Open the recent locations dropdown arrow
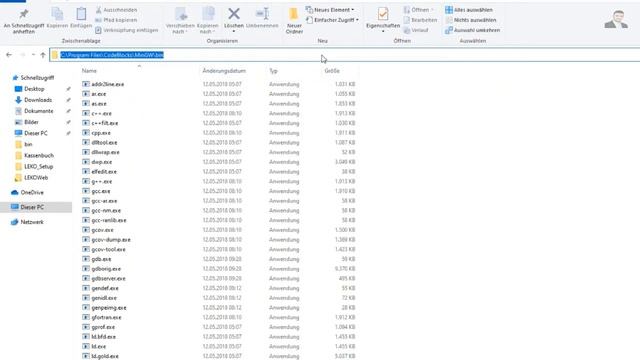 click(33, 55)
